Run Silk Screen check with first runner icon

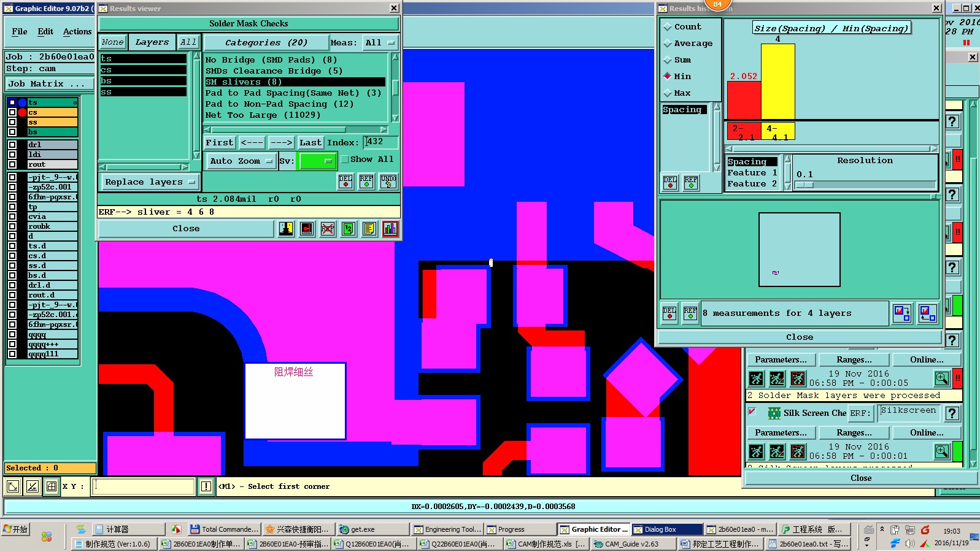(756, 452)
